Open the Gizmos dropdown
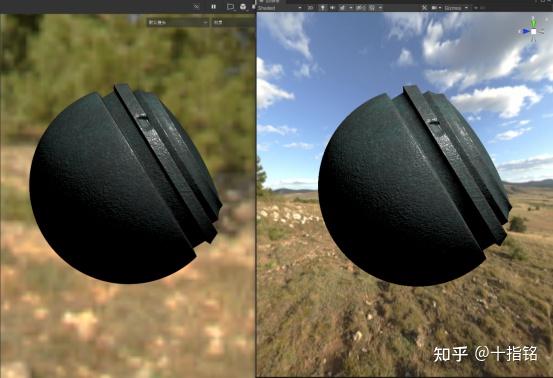Image resolution: width=553 pixels, height=378 pixels. coord(456,8)
